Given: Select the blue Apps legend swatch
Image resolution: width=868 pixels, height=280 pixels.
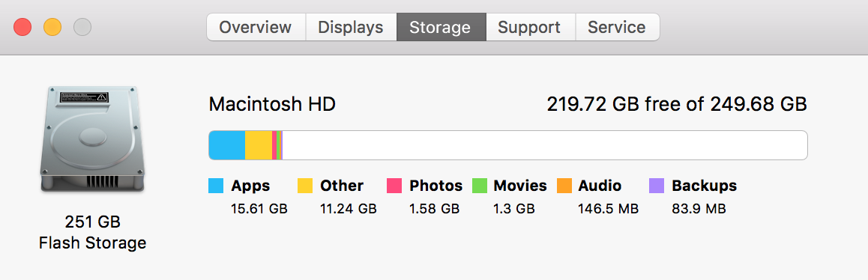Looking at the screenshot, I should (216, 186).
